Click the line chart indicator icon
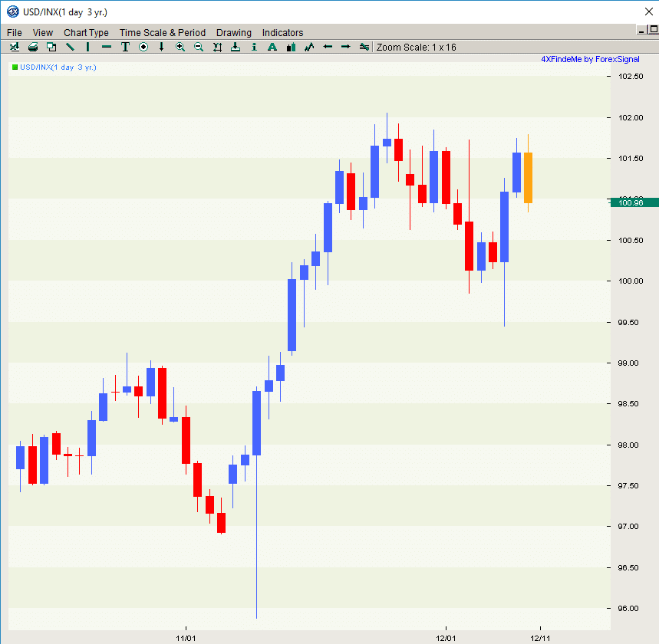 pos(309,47)
